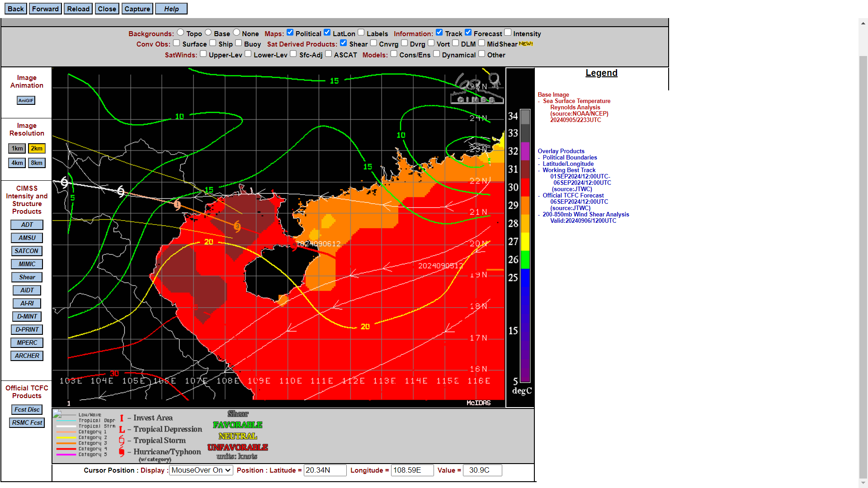Click the Longitude position field
Viewport: 868px width, 488px height.
(412, 470)
